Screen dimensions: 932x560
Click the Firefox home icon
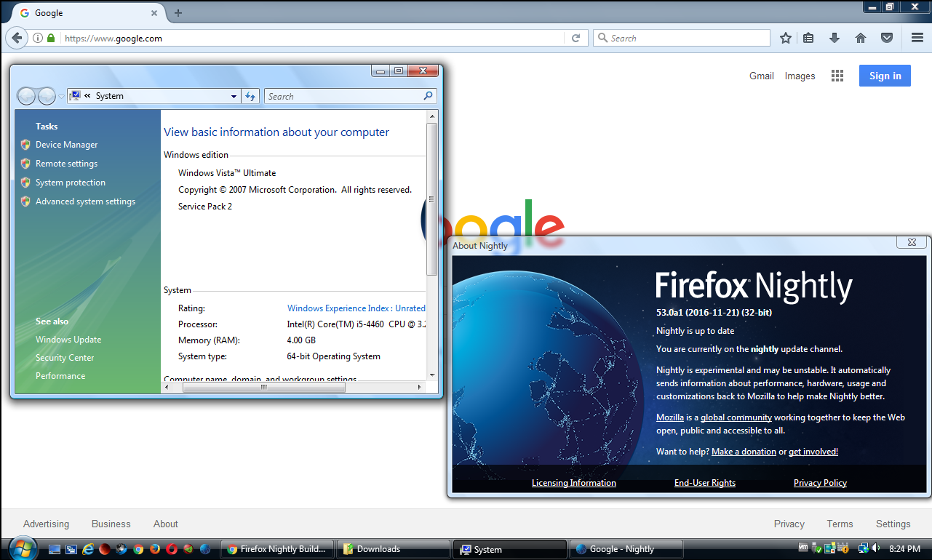[861, 38]
